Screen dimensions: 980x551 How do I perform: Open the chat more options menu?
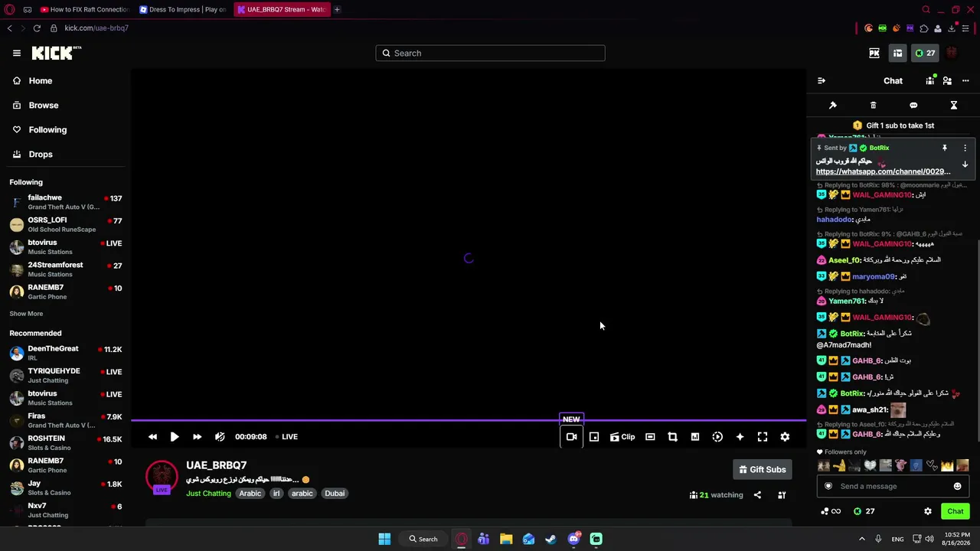click(965, 80)
